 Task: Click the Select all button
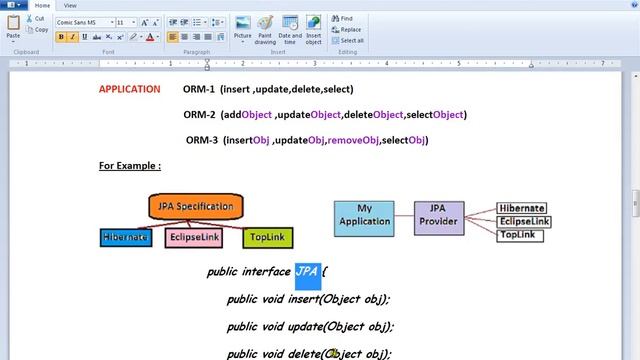point(348,41)
